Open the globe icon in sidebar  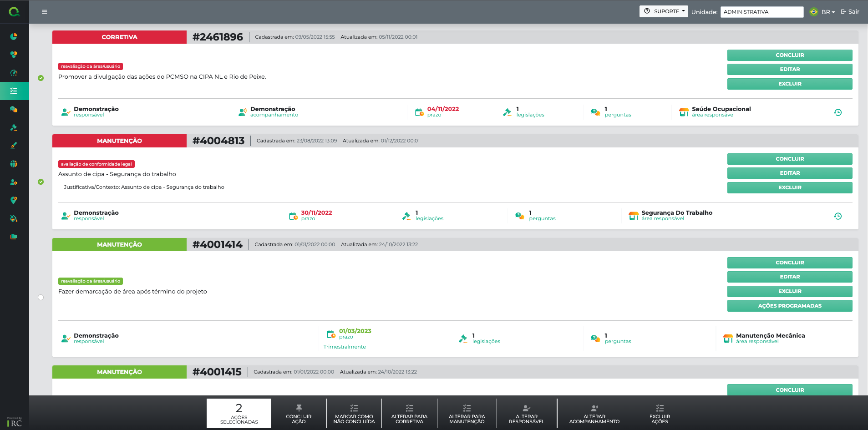14,164
